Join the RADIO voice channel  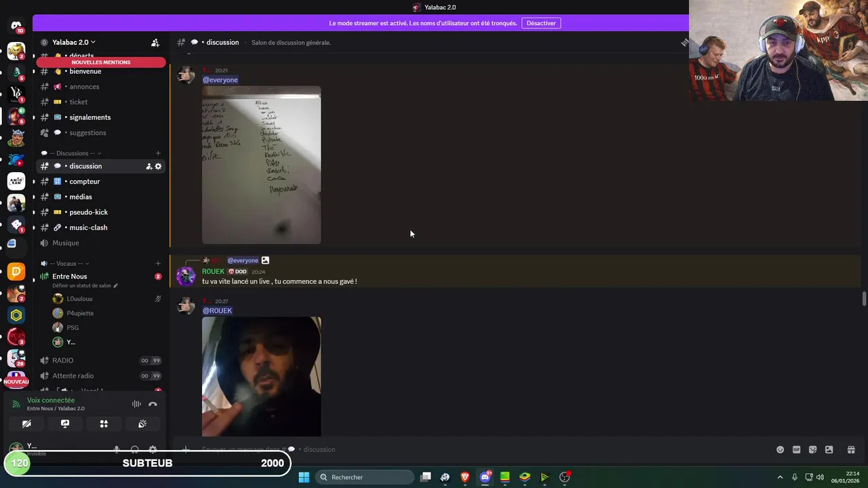pos(102,361)
